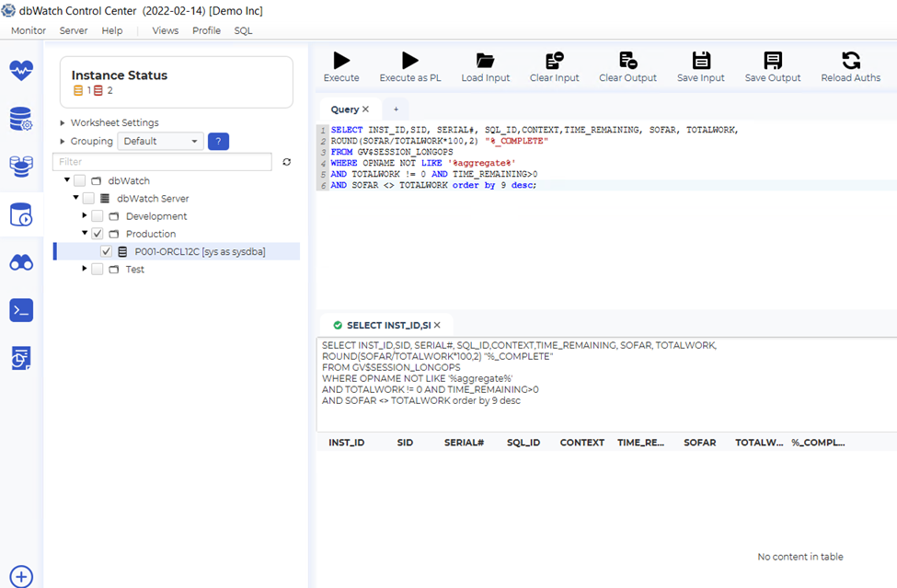Open the report document sidebar icon
The height and width of the screenshot is (588, 897).
(21, 358)
